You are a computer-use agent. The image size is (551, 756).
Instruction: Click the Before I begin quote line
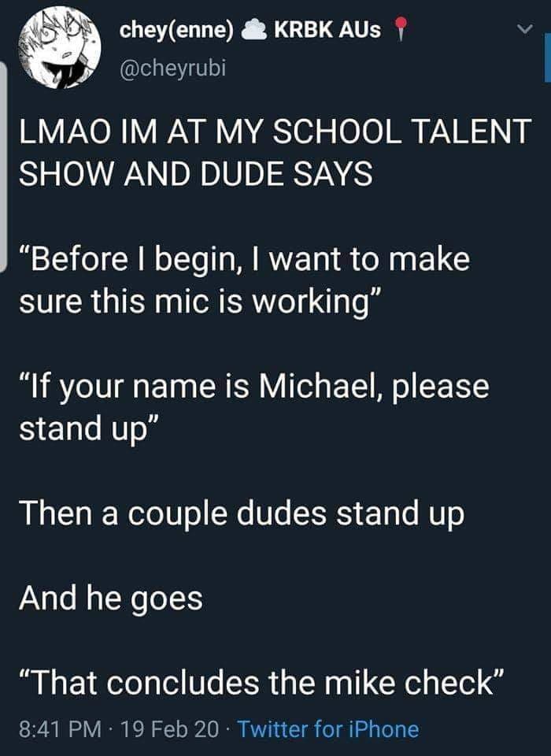point(244,260)
